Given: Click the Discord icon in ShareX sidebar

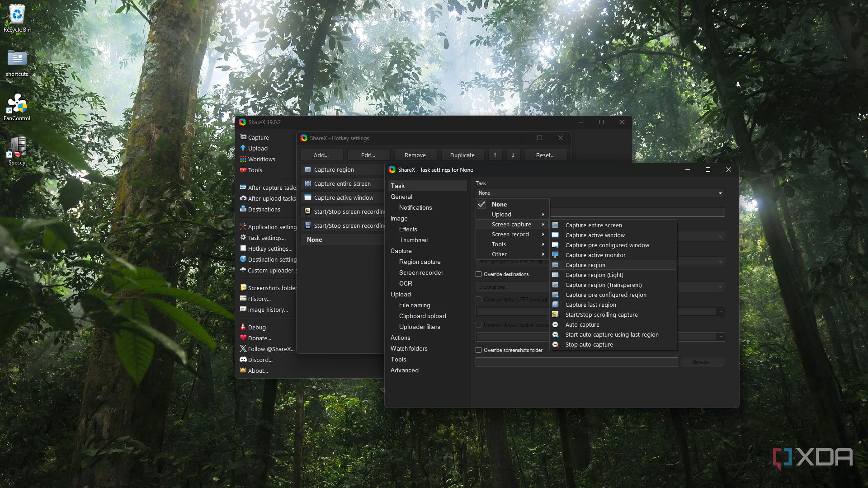Looking at the screenshot, I should 243,360.
